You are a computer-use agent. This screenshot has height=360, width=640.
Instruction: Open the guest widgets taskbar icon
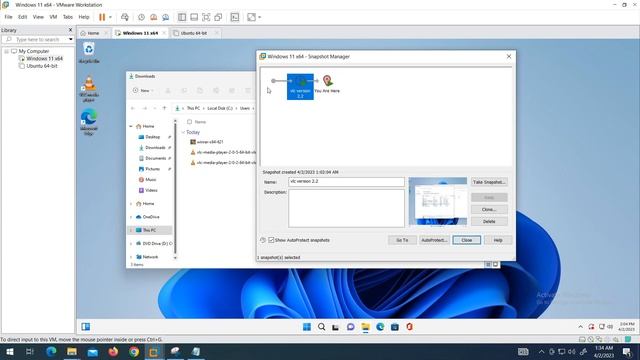pyautogui.click(x=85, y=327)
